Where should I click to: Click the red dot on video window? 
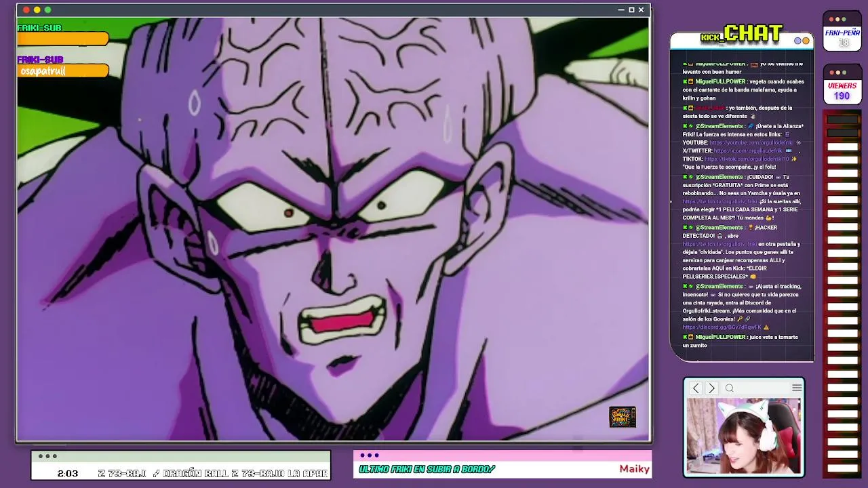point(26,10)
